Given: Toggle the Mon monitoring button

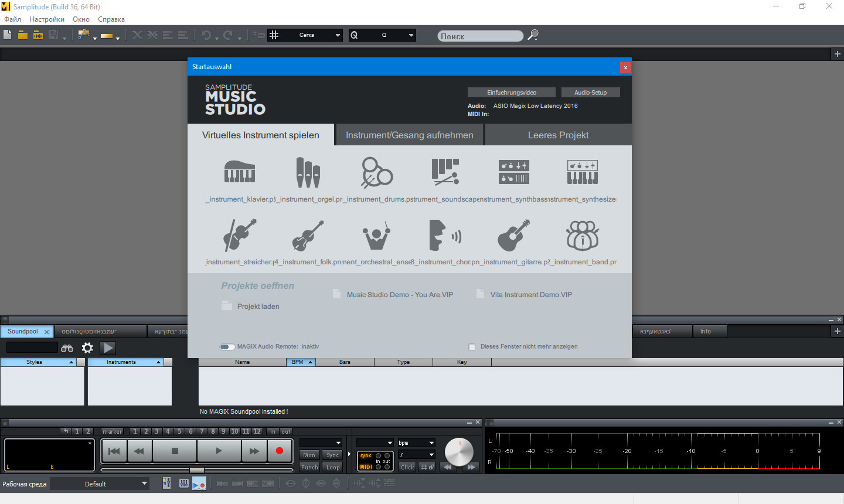Looking at the screenshot, I should 309,455.
